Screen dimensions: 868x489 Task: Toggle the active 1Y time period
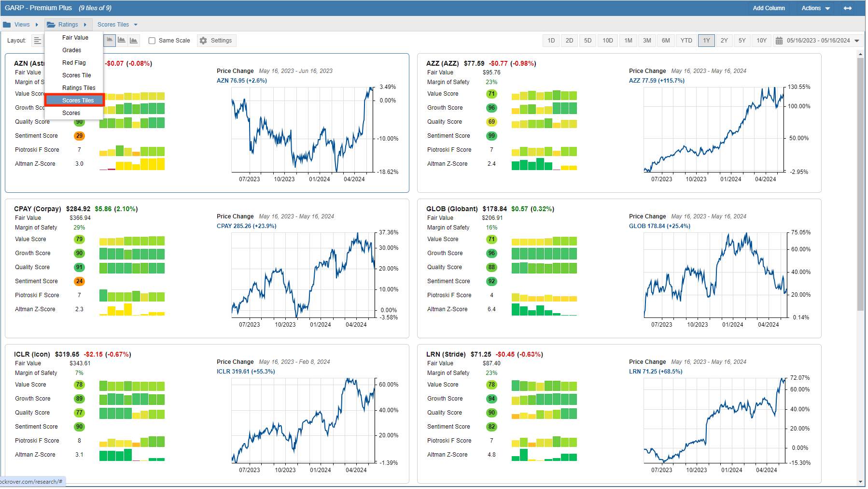(x=706, y=41)
